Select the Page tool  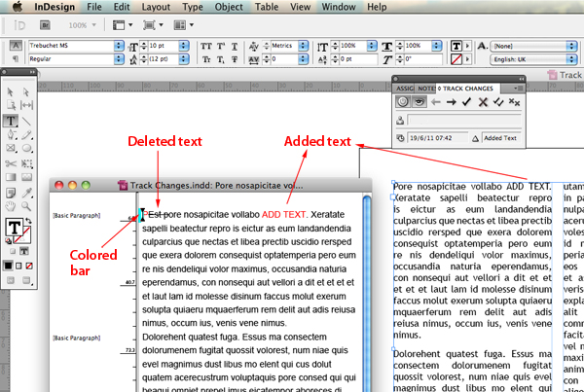[x=11, y=106]
